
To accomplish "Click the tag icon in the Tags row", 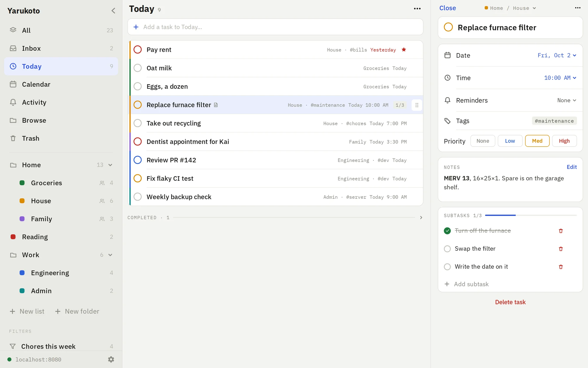I will (447, 121).
